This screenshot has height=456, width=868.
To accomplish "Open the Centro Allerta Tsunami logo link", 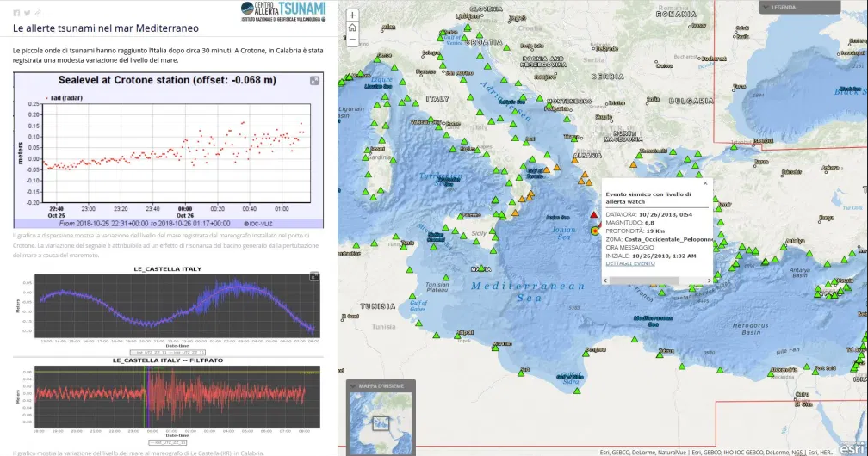I will [x=283, y=12].
